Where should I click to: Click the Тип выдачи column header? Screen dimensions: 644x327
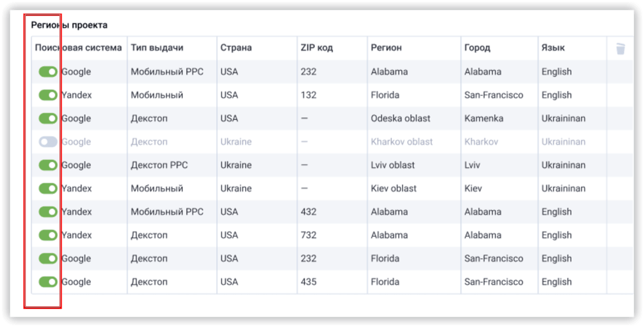157,48
